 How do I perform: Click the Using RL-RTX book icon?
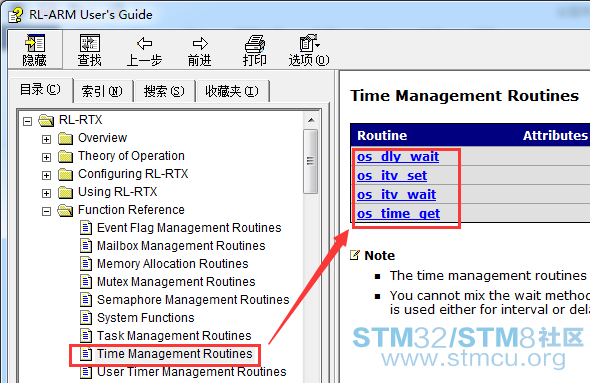coord(65,192)
